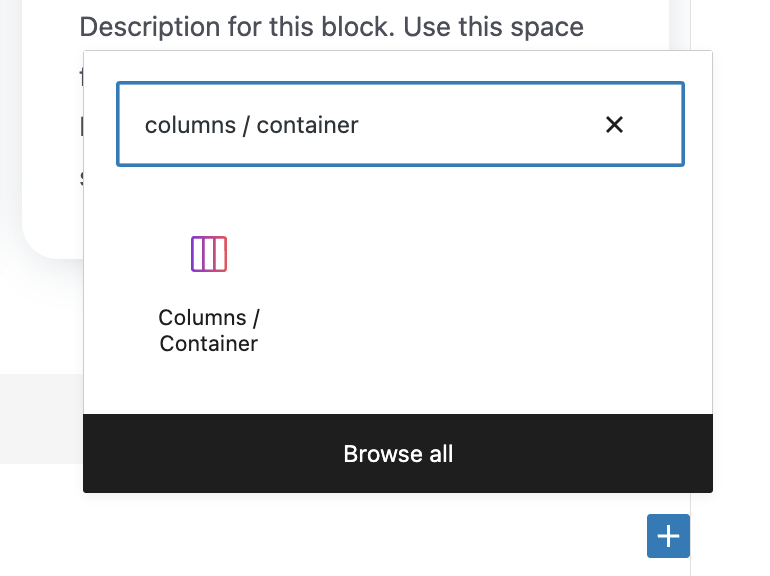This screenshot has height=576, width=770.
Task: Add a block with the plus icon
Action: point(668,536)
